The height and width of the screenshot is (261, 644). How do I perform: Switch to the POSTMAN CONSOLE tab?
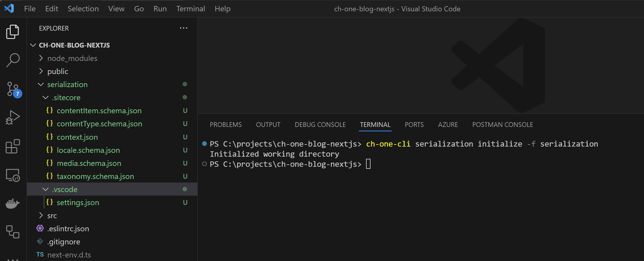(503, 125)
